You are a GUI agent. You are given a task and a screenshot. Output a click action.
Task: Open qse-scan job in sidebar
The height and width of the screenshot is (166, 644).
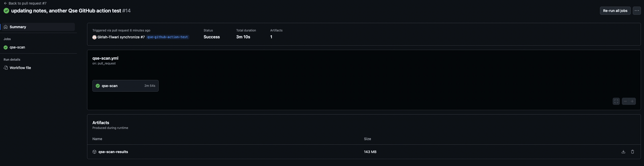tap(17, 47)
